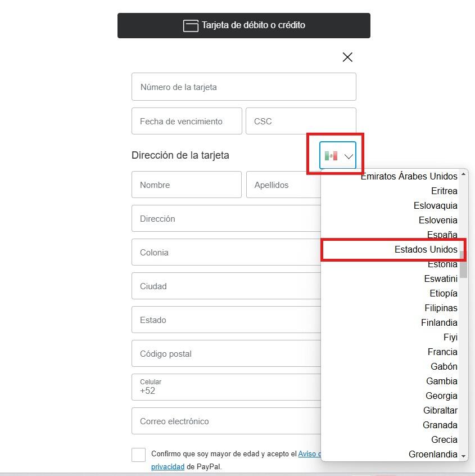475x476 pixels.
Task: Click the country list scrollbar thumb
Action: point(463,264)
